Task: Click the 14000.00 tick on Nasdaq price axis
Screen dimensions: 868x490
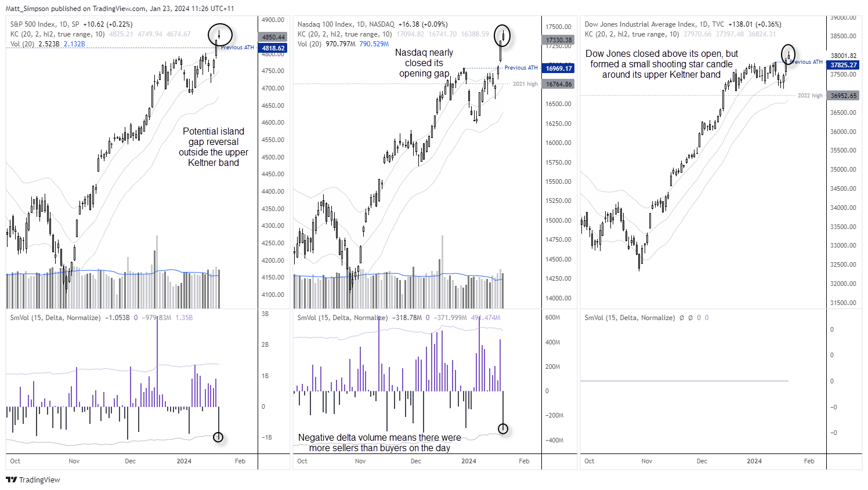Action: point(559,299)
